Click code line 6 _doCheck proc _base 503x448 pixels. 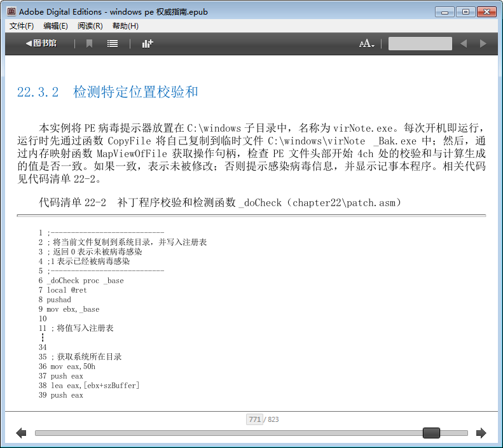[x=81, y=281]
